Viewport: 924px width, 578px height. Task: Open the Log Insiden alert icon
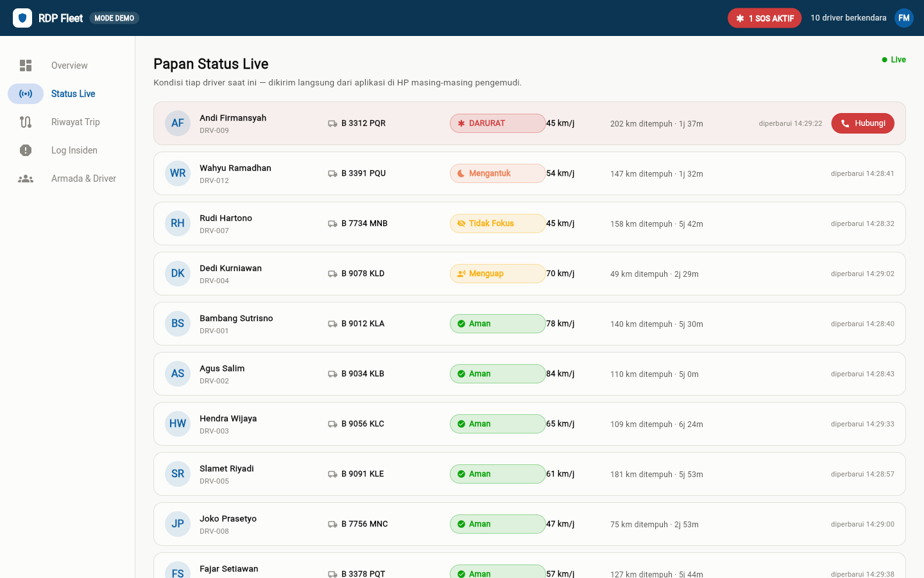26,150
